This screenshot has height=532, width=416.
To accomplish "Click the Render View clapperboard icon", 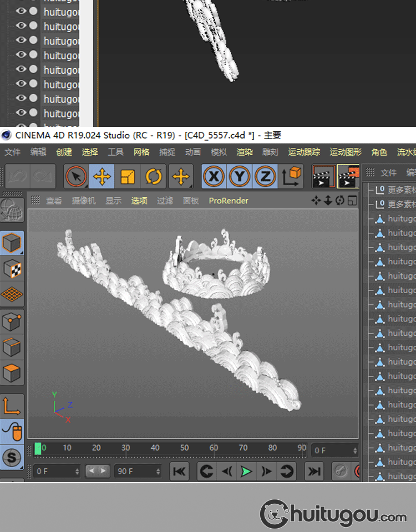I will pyautogui.click(x=323, y=177).
